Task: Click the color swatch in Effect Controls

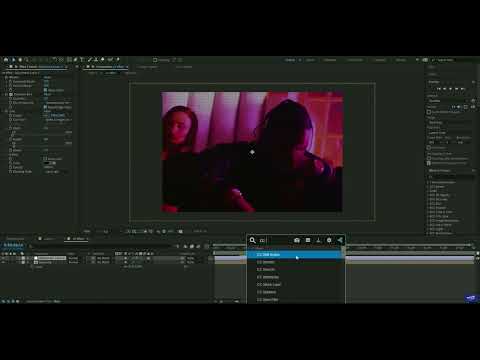Action: 47,163
